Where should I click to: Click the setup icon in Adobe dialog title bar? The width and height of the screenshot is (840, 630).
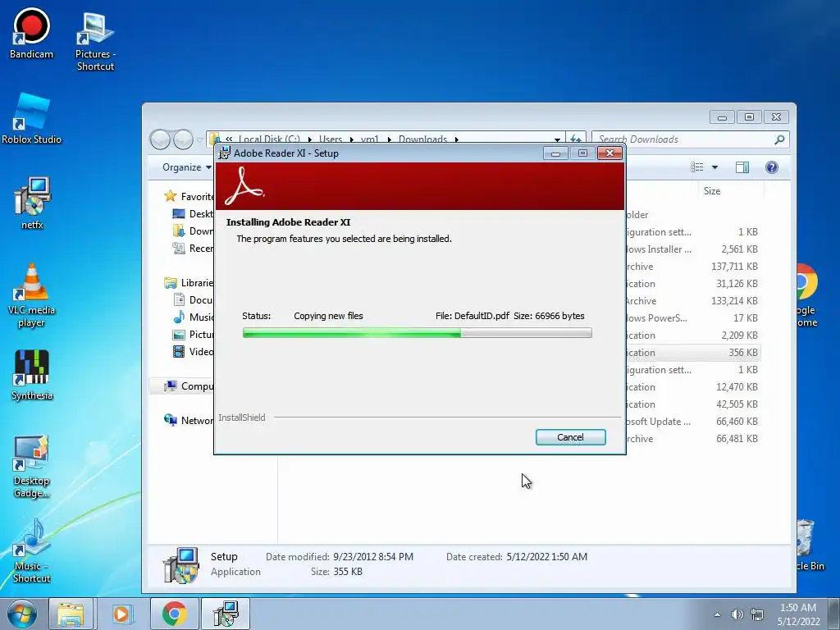225,153
